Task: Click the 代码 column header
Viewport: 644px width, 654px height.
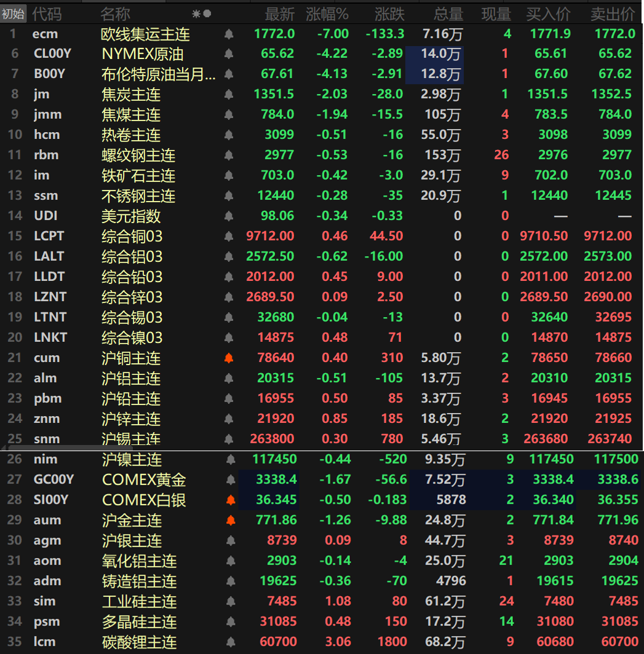Action: tap(47, 14)
